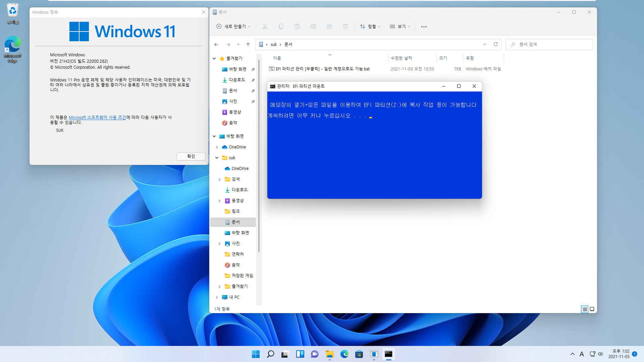Open Microsoft 소프트웨어 사용 조건 link
Viewport: 644px width, 362px height.
pos(97,117)
